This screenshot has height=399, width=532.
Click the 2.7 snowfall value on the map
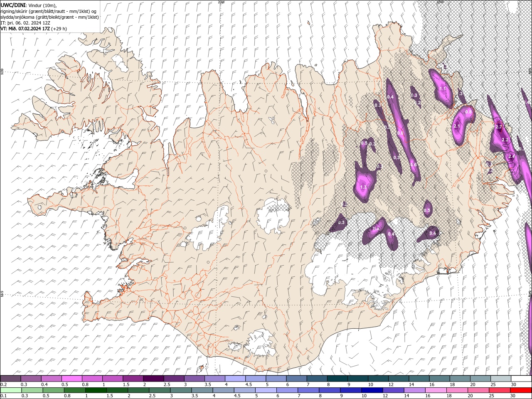(499, 126)
